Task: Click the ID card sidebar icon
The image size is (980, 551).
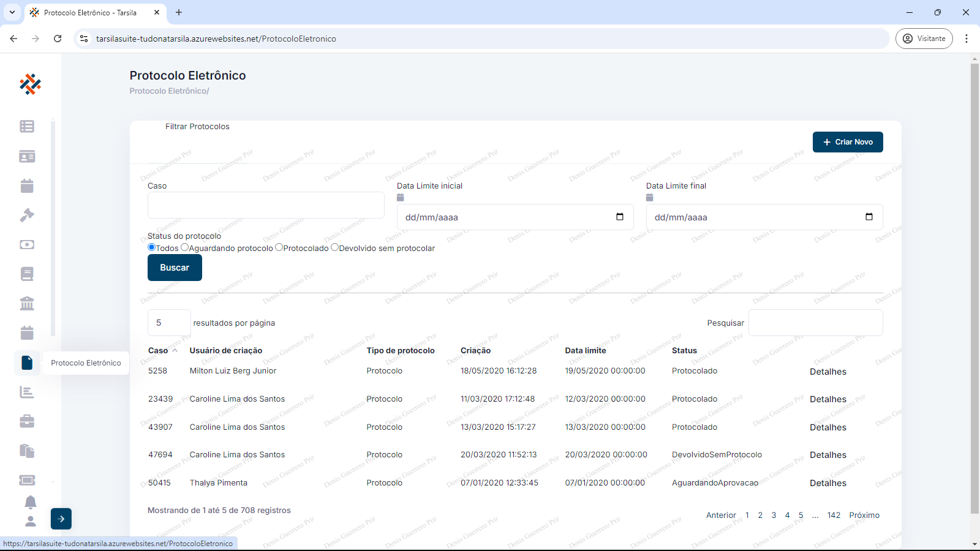Action: 27,157
